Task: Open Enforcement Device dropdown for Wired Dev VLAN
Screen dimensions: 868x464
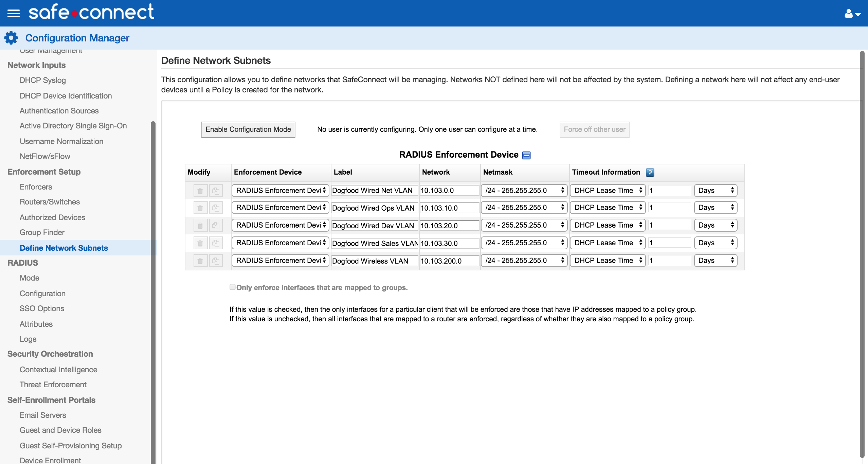Action: [281, 225]
